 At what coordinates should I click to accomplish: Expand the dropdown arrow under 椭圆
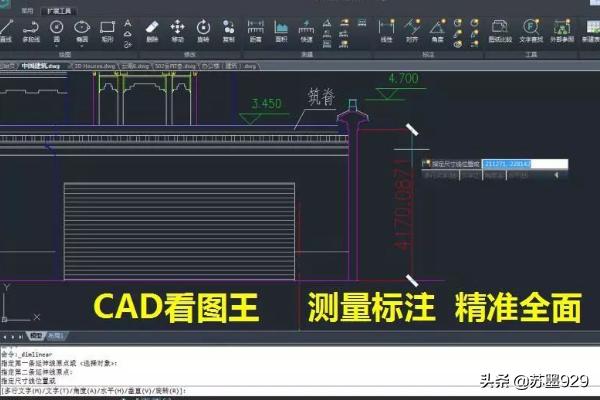[x=82, y=46]
